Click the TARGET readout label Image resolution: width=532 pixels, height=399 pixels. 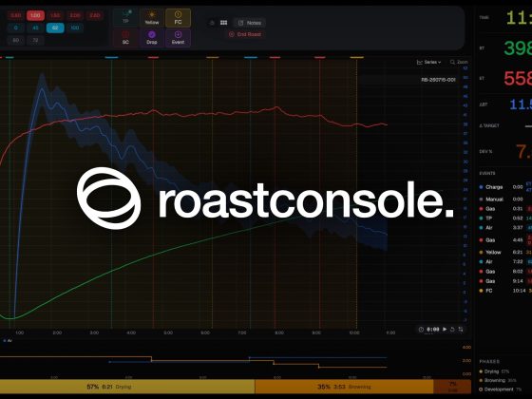point(489,125)
